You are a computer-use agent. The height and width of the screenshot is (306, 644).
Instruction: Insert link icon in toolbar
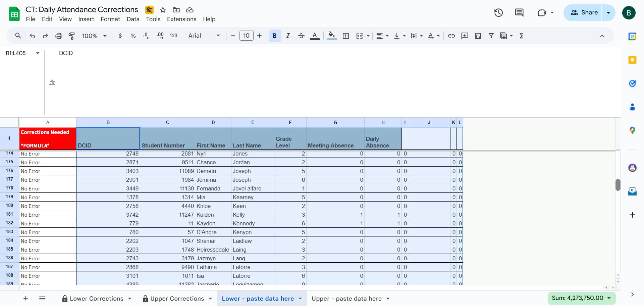451,36
